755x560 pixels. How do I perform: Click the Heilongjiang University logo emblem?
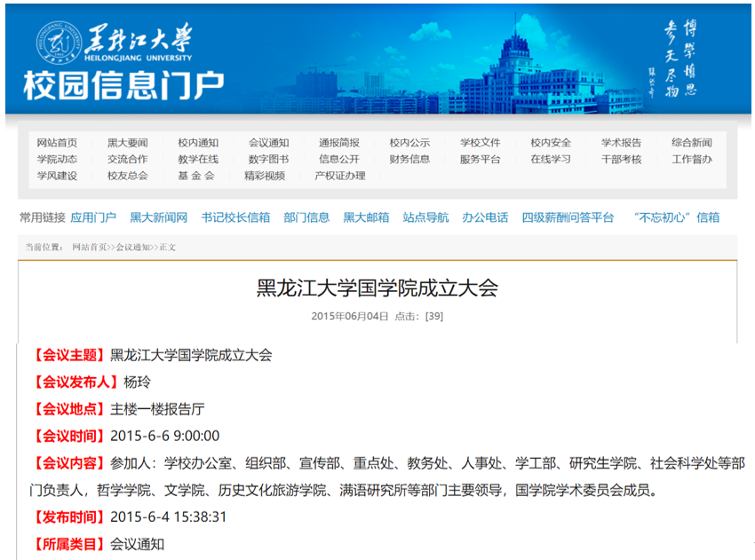pos(60,43)
